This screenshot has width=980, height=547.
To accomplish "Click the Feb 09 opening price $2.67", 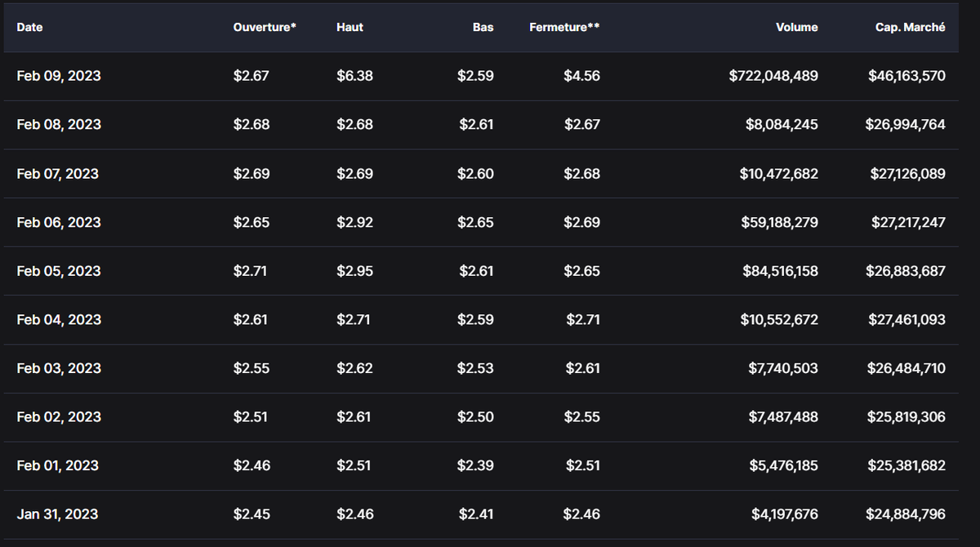I will [x=252, y=76].
